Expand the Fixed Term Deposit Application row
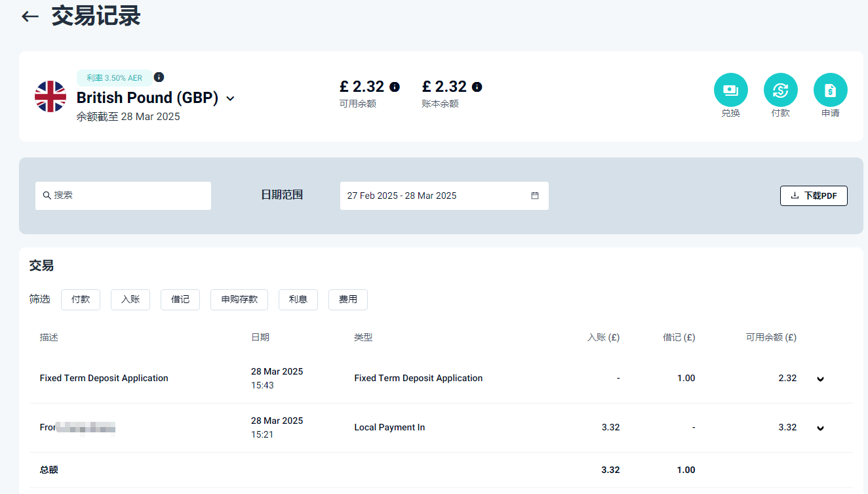The image size is (868, 494). (820, 379)
